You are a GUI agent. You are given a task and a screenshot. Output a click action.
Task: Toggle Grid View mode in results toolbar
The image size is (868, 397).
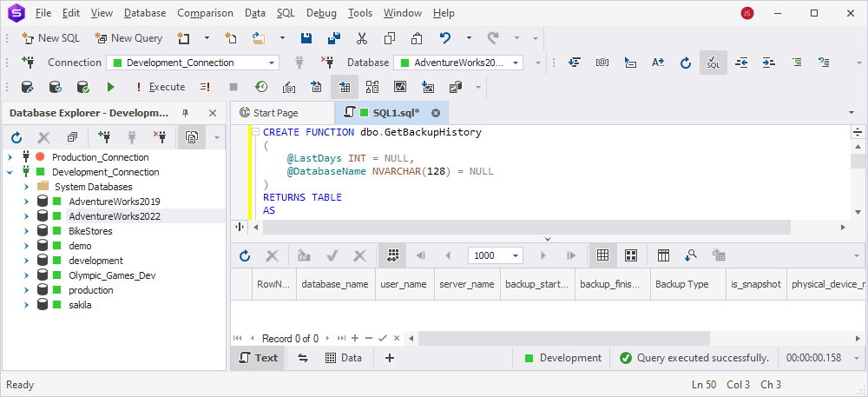tap(603, 255)
